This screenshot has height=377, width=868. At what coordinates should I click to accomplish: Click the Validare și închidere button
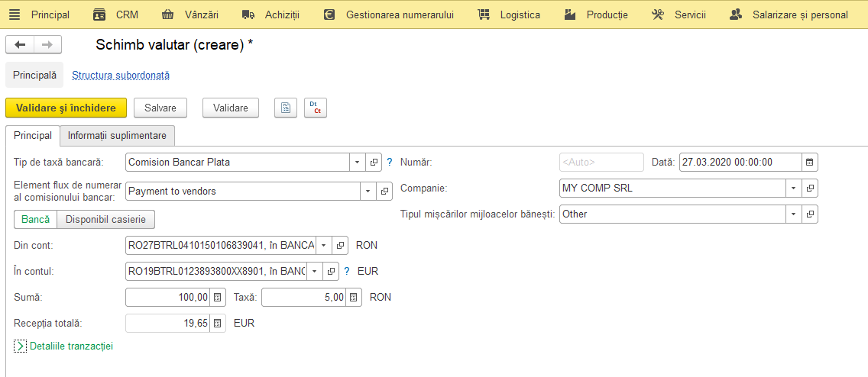[66, 108]
